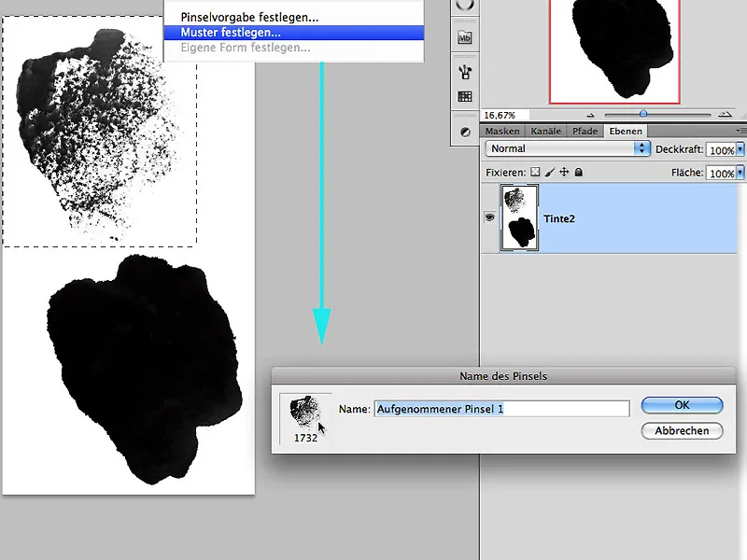Choose Muster festlegen… menu entry
Image resolution: width=747 pixels, height=560 pixels.
click(x=294, y=33)
